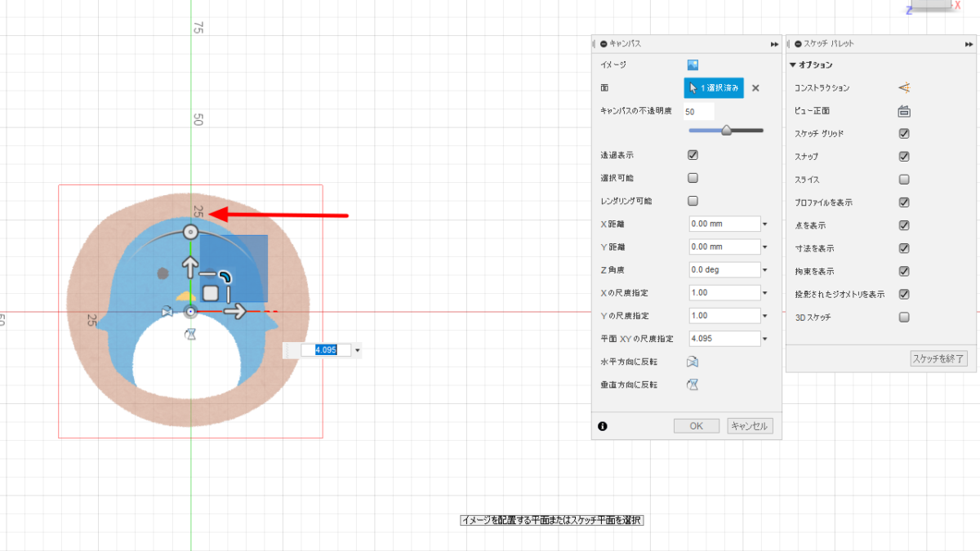
Task: Click the キャンセル button
Action: click(x=750, y=426)
